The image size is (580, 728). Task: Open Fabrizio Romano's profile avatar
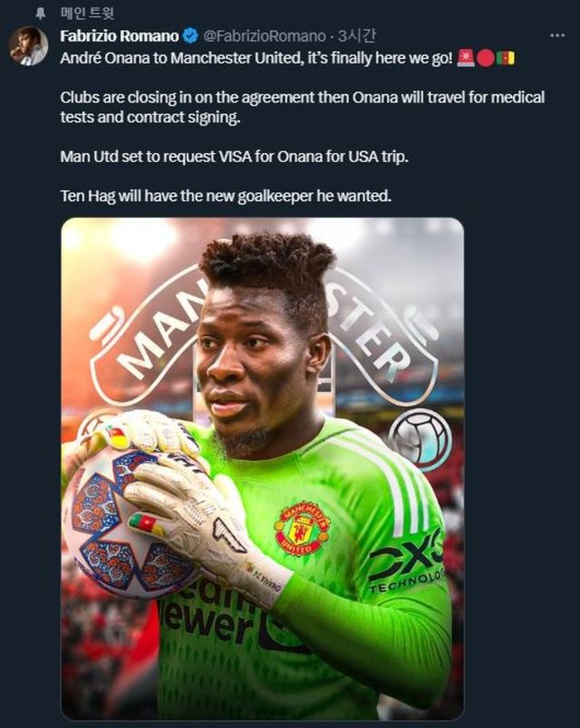pyautogui.click(x=29, y=45)
